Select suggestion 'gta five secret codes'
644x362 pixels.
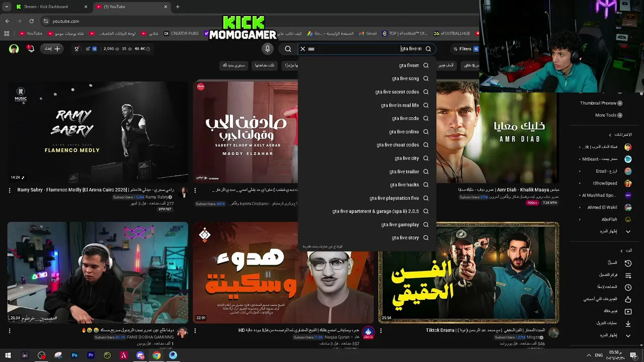[366, 92]
